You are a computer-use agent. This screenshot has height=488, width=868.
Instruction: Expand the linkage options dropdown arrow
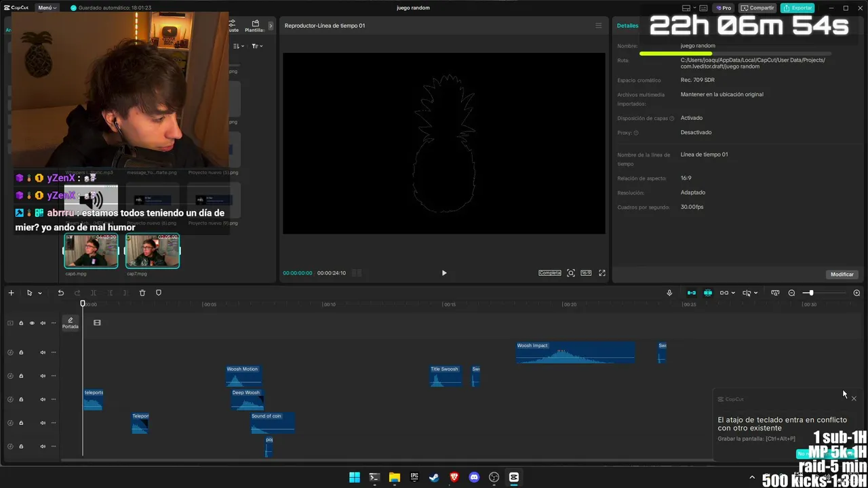pos(733,293)
